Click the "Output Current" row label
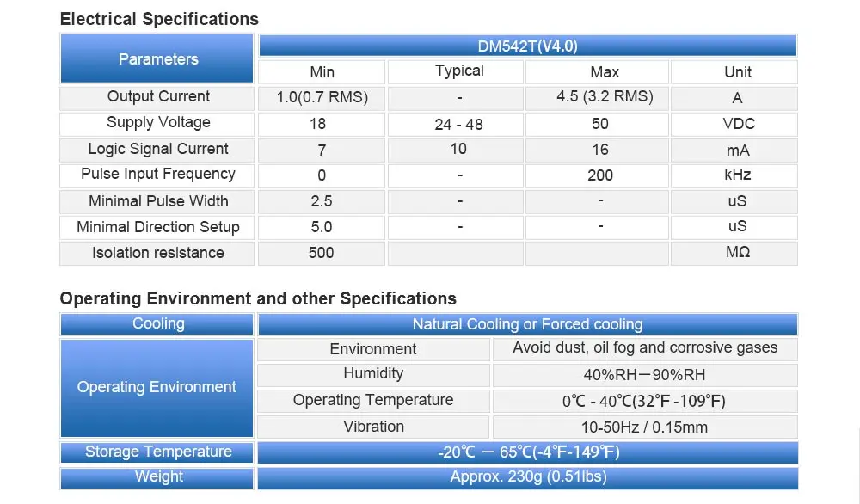The image size is (860, 504). [x=158, y=96]
